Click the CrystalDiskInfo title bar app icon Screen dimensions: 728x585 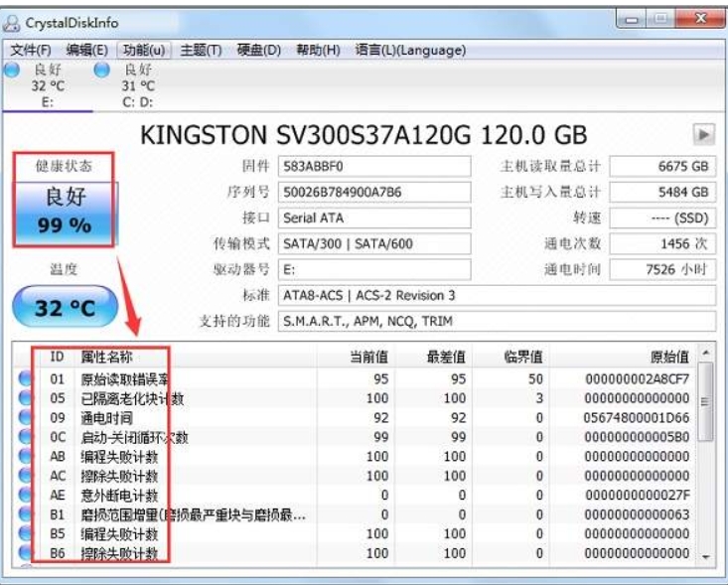coord(11,23)
